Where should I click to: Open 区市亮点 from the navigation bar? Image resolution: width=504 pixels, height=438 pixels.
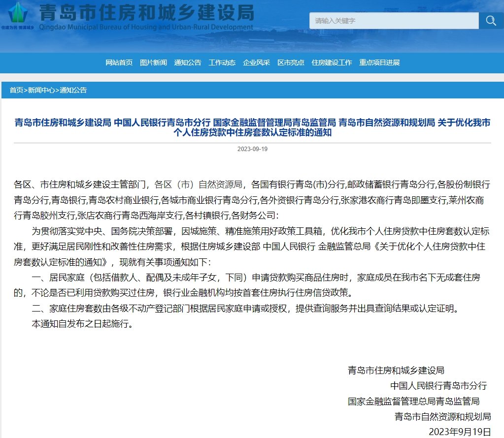291,63
